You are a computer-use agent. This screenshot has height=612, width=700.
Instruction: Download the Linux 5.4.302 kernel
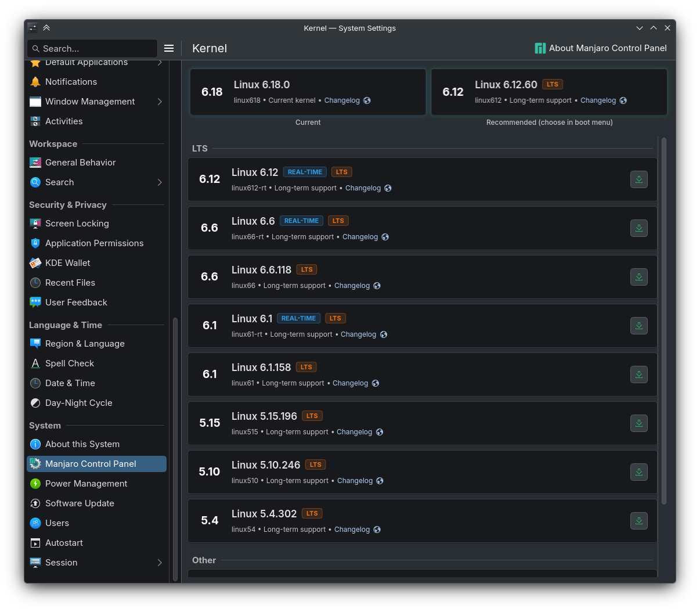pyautogui.click(x=638, y=521)
